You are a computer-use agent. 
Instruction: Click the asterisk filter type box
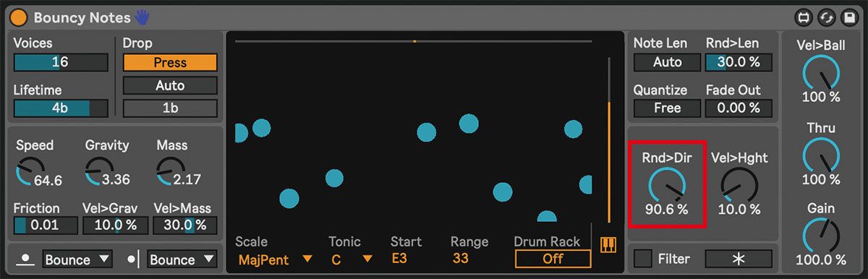(738, 259)
